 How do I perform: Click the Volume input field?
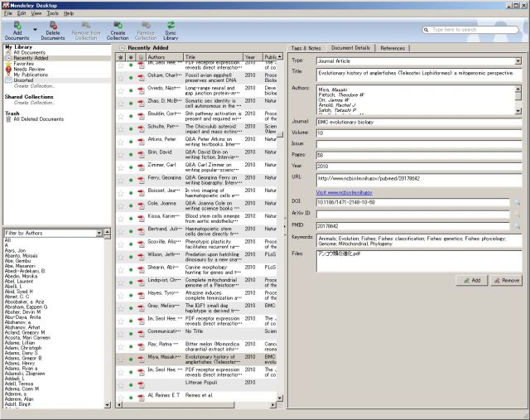(x=419, y=133)
